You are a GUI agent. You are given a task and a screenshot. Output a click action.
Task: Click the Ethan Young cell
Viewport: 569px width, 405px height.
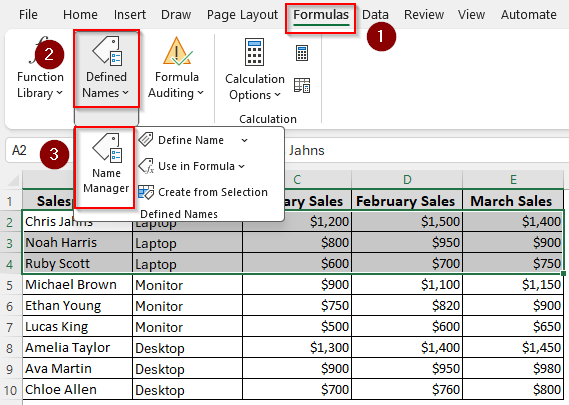click(x=78, y=306)
